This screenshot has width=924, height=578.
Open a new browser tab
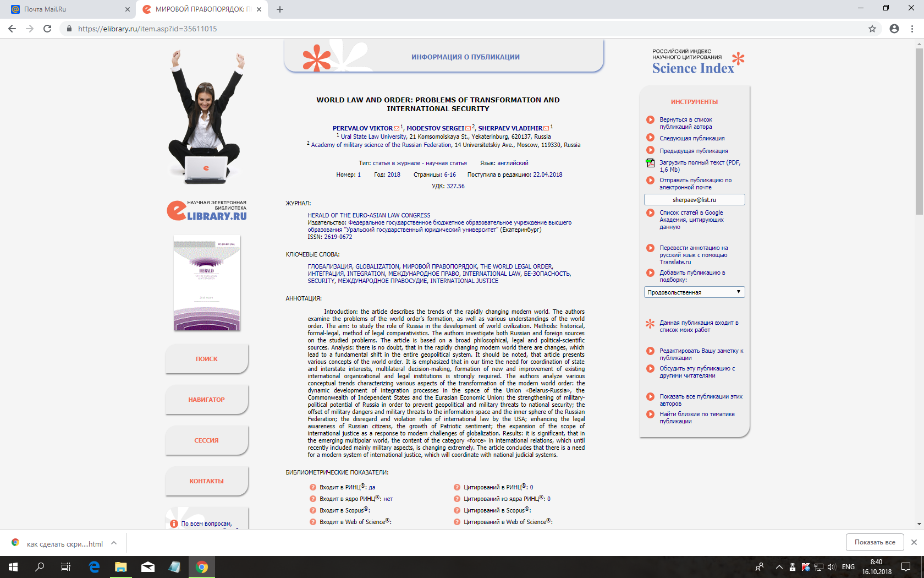click(280, 9)
